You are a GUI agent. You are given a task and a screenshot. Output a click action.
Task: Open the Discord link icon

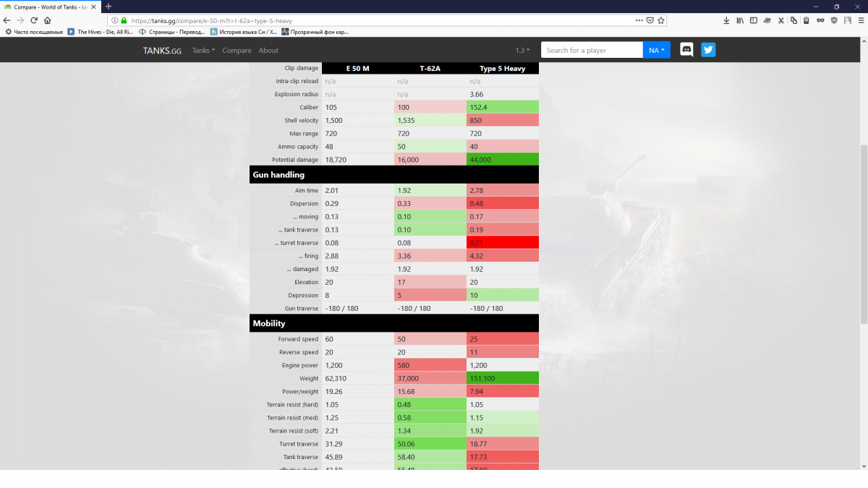(x=686, y=50)
